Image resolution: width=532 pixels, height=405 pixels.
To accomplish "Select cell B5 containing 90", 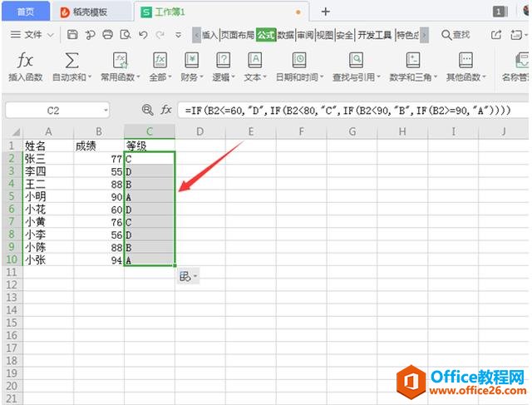I will pyautogui.click(x=98, y=197).
